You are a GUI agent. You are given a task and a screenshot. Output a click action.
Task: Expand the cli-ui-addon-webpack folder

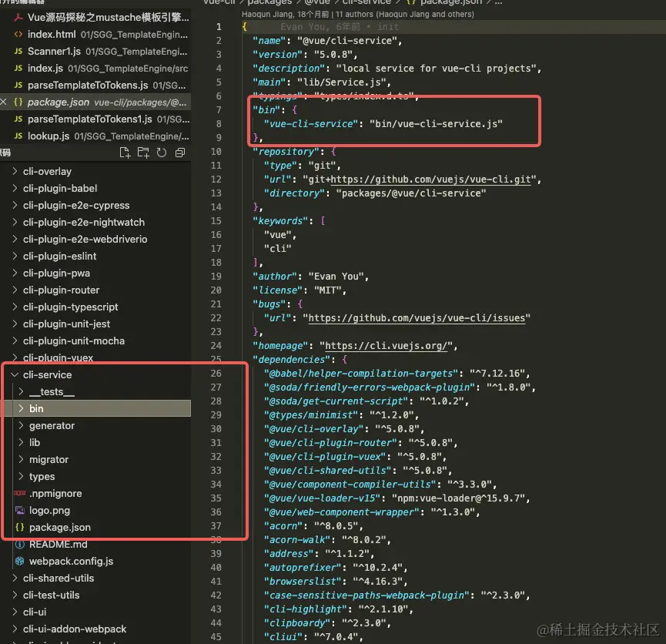95,629
